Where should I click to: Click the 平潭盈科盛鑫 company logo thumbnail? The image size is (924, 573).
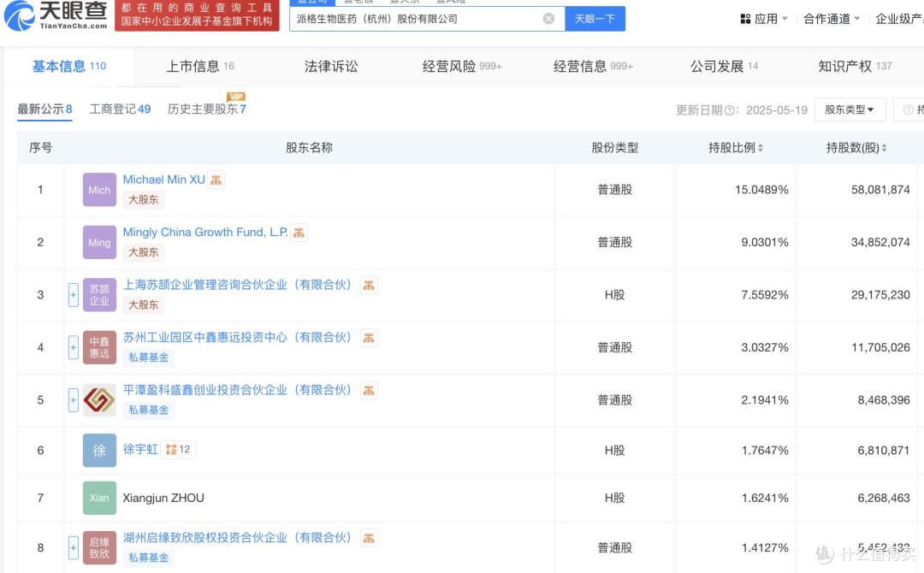pyautogui.click(x=99, y=400)
